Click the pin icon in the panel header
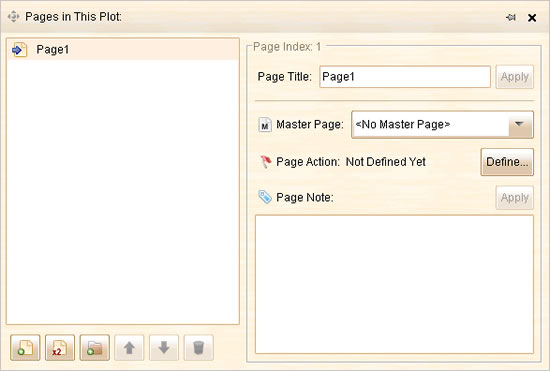 pos(511,17)
